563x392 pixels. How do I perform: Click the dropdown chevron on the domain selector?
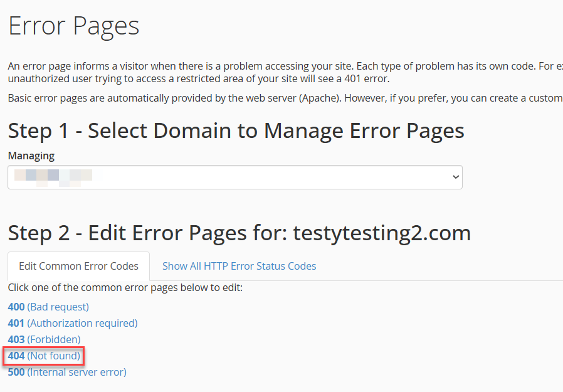tap(455, 177)
